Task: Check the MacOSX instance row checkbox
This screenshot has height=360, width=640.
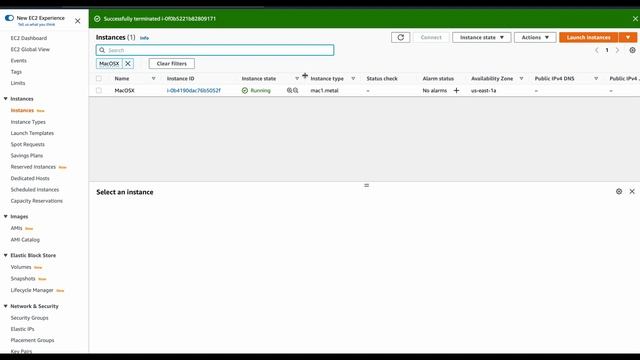Action: [x=99, y=91]
